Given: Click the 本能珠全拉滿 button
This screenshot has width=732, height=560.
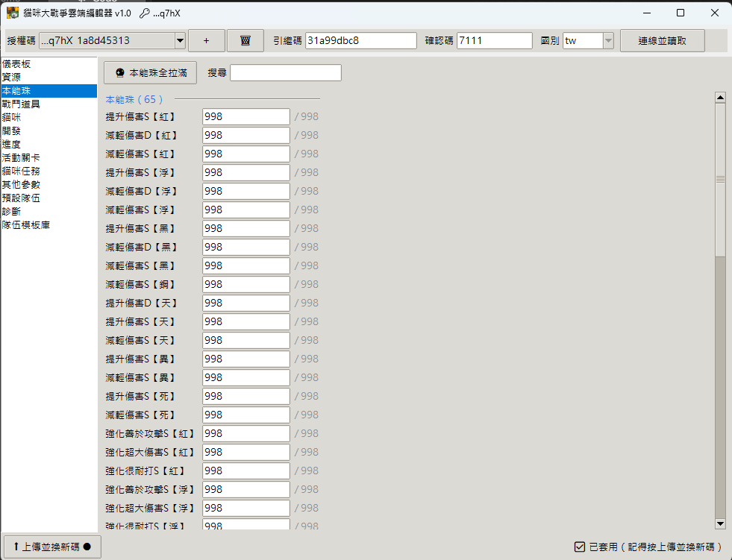Looking at the screenshot, I should (x=150, y=73).
